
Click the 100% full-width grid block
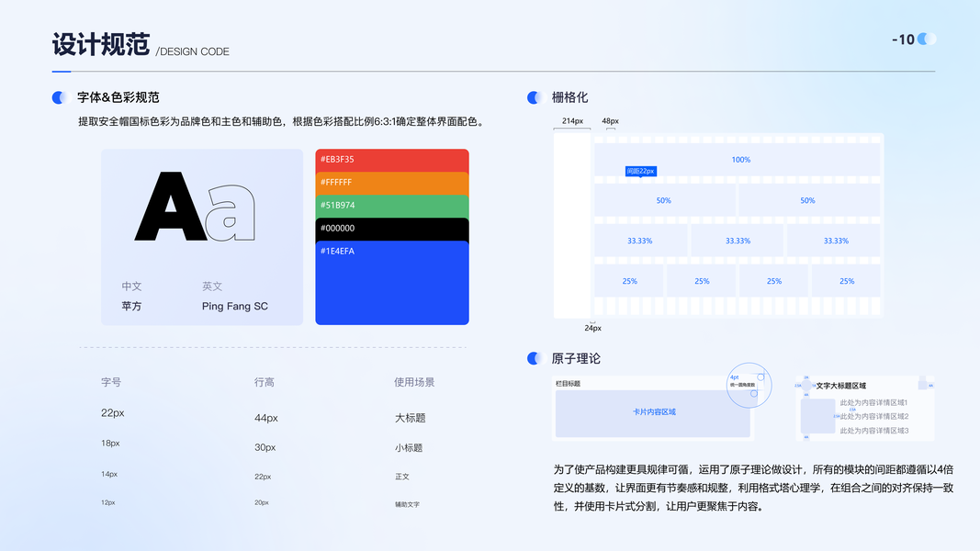[x=738, y=160]
